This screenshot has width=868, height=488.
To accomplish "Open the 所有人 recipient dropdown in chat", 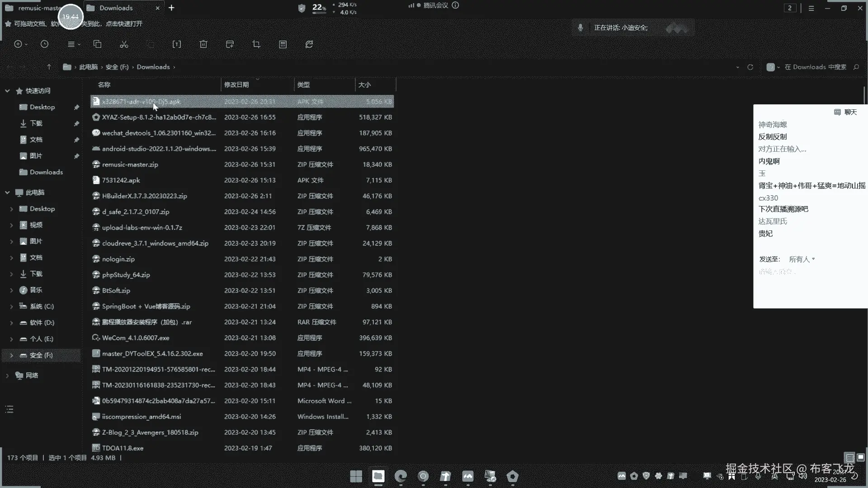I will [x=802, y=259].
